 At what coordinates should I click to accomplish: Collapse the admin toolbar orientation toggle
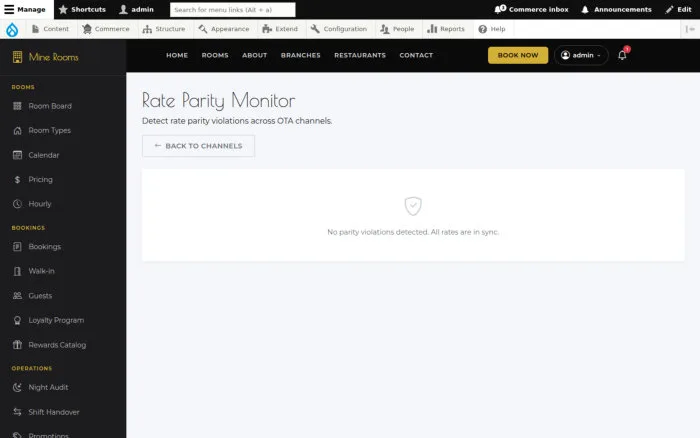690,29
